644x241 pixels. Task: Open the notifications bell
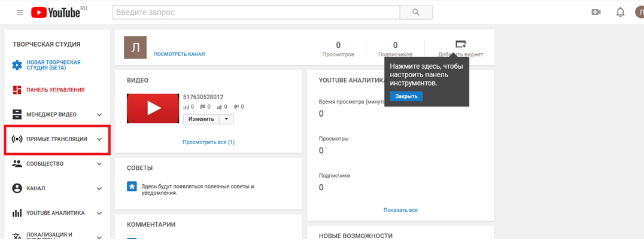[620, 13]
